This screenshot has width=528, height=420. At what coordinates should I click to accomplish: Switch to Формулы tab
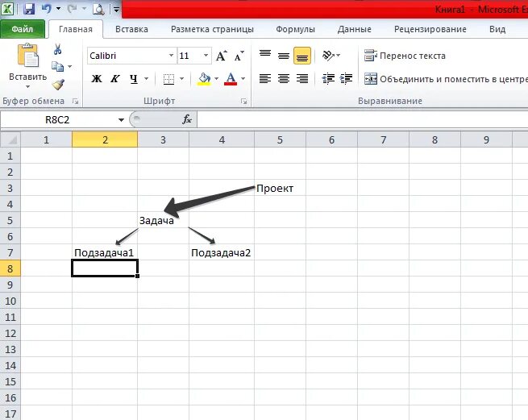tap(295, 29)
